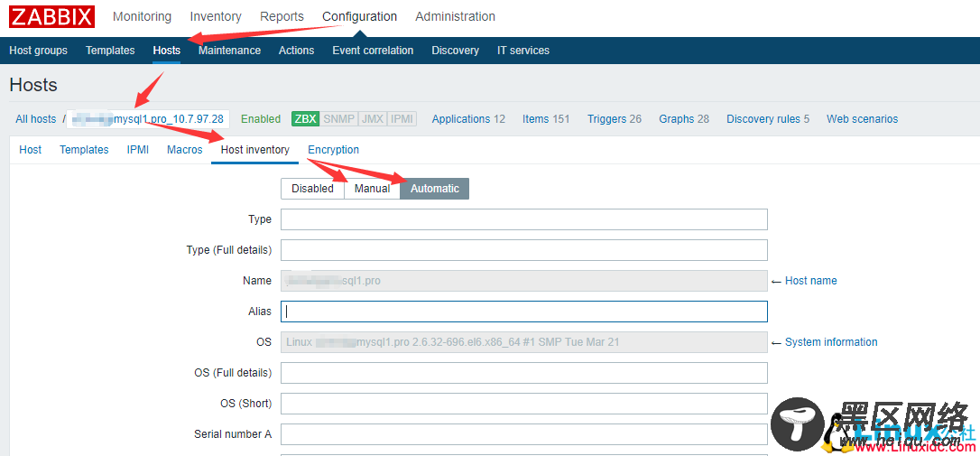Click the All hosts breadcrumb link
This screenshot has height=456, width=980.
pyautogui.click(x=35, y=119)
